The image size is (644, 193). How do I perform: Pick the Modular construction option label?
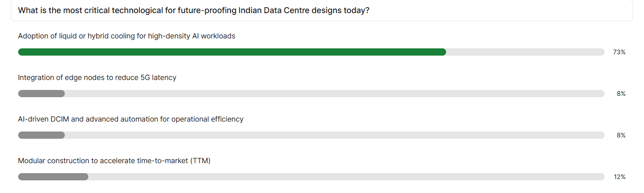click(x=114, y=160)
